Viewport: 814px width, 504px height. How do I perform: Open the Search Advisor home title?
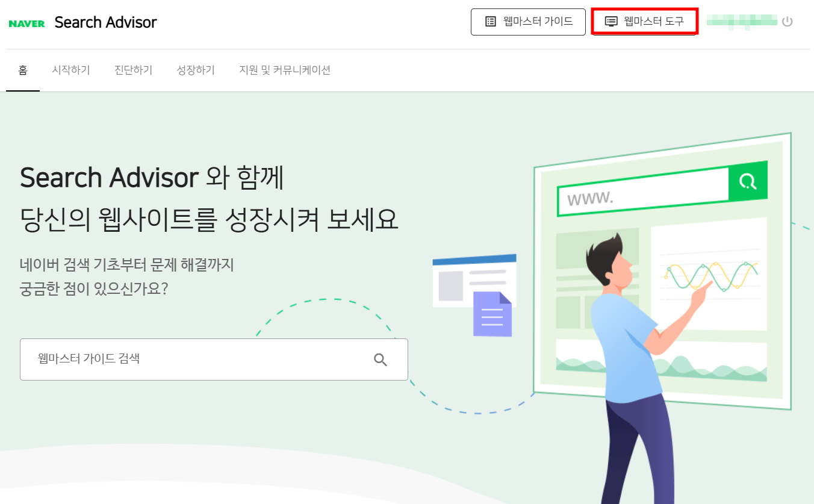point(105,23)
